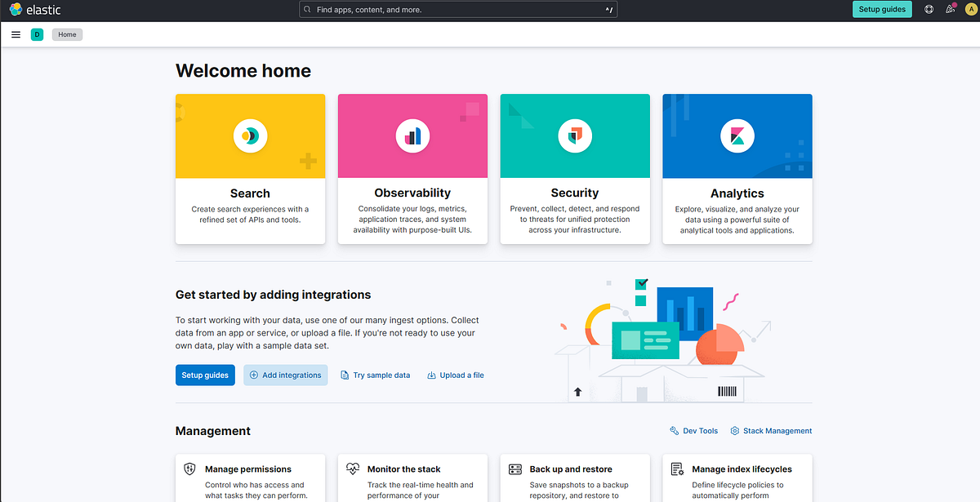Viewport: 980px width, 502px height.
Task: Open the help icon in the header
Action: [929, 9]
